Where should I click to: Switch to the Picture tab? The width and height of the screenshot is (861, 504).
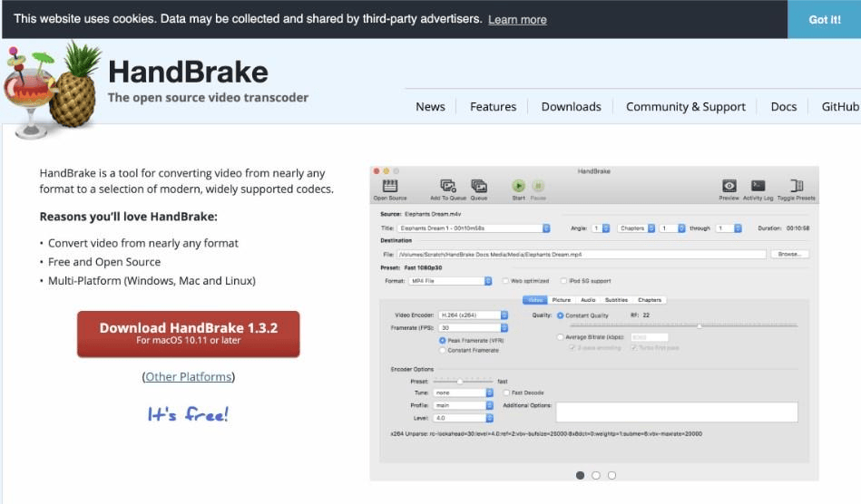pyautogui.click(x=562, y=300)
